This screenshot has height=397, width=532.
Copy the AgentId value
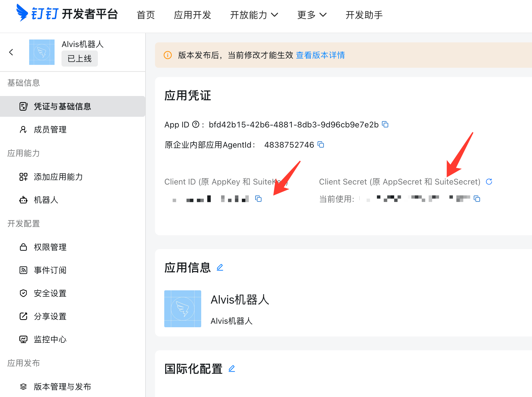[321, 144]
